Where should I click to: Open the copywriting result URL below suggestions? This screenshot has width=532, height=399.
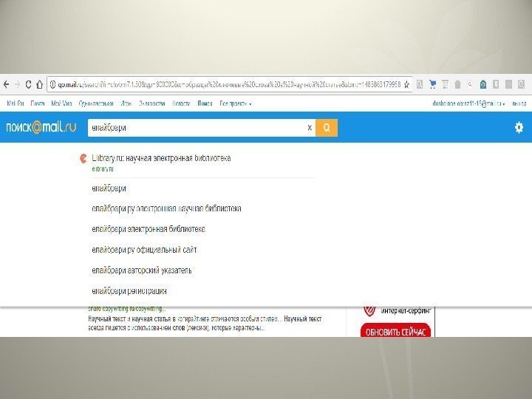click(x=127, y=309)
